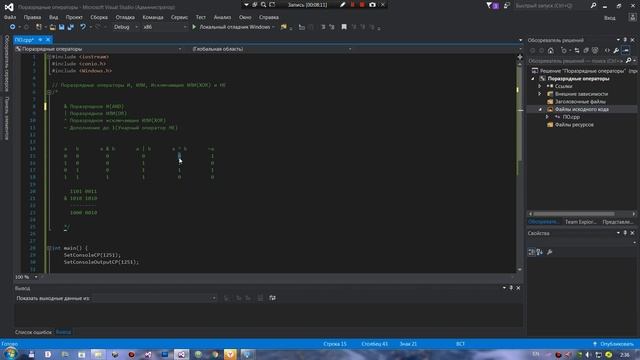Viewport: 640px width, 360px height.
Task: Click the Home icon in Solution Explorer
Action: tap(551, 51)
